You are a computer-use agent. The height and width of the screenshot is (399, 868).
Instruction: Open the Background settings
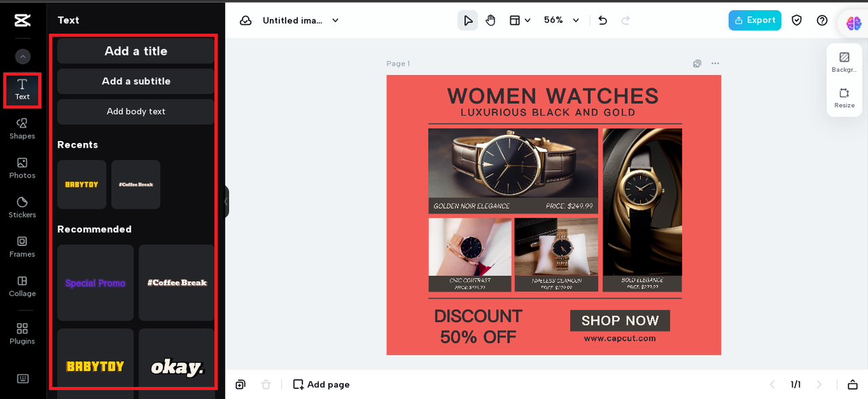844,62
